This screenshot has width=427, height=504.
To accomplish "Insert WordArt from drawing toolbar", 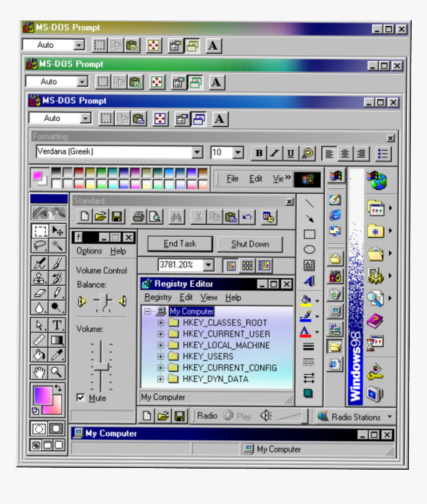I will [x=309, y=281].
